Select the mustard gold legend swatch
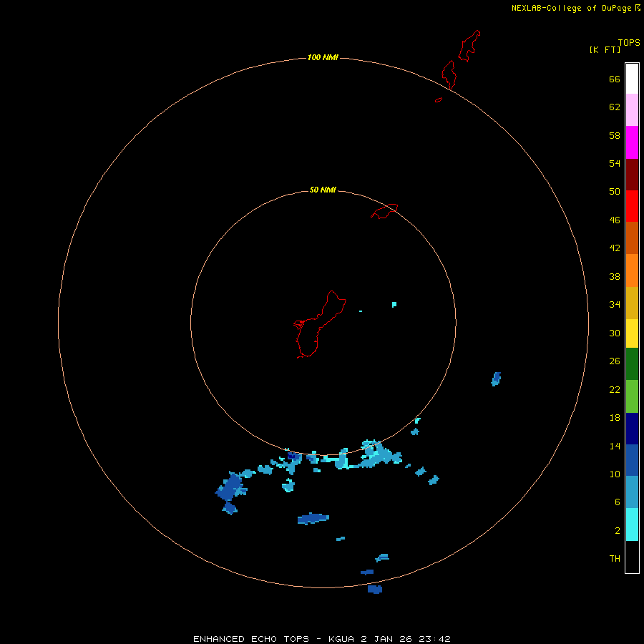The height and width of the screenshot is (644, 644). pos(632,303)
